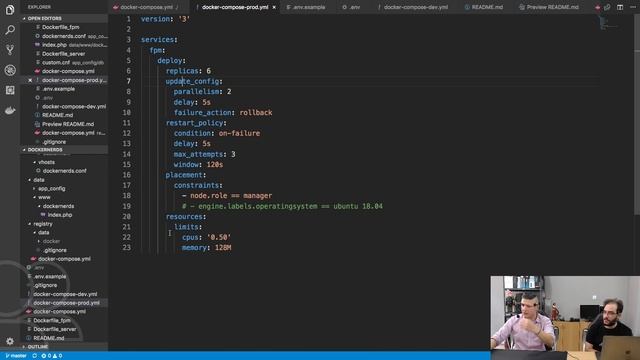The width and height of the screenshot is (640, 360).
Task: Split the editor with the split icon
Action: click(x=620, y=7)
